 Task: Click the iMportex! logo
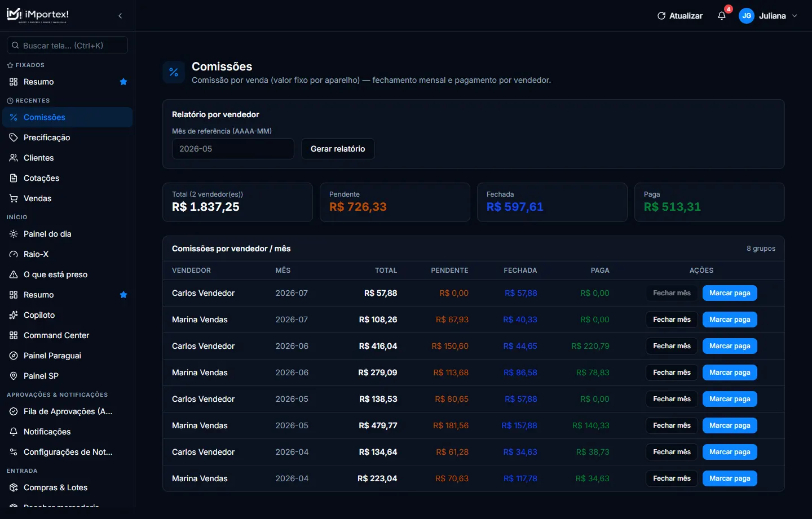38,15
